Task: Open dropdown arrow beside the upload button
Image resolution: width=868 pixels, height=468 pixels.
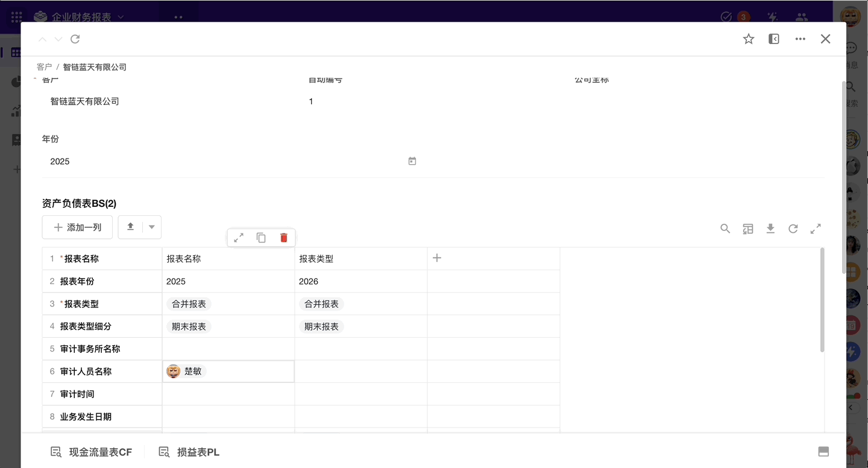Action: (x=152, y=227)
